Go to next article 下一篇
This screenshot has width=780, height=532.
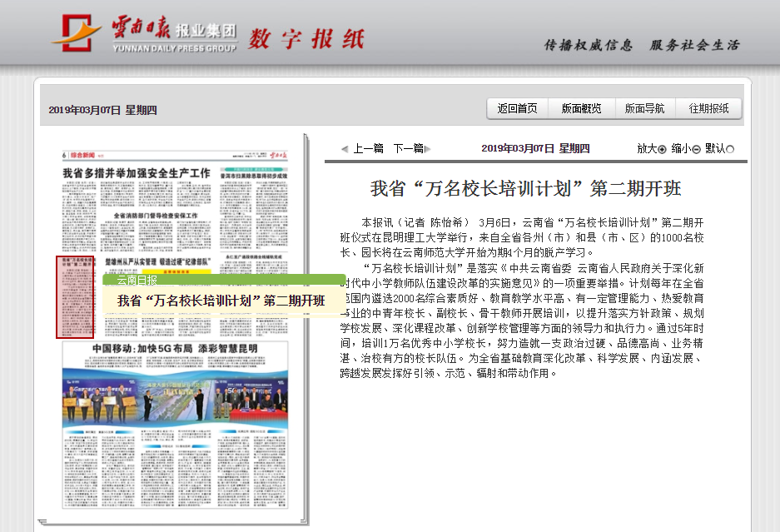pos(407,149)
